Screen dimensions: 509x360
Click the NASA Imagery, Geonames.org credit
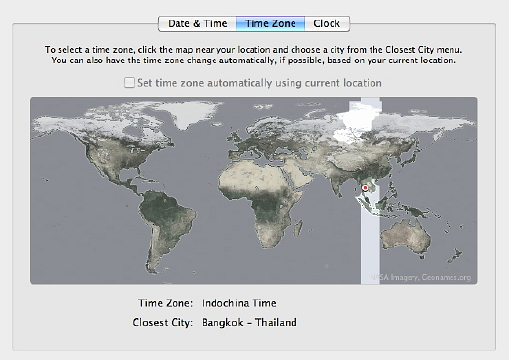click(x=421, y=277)
